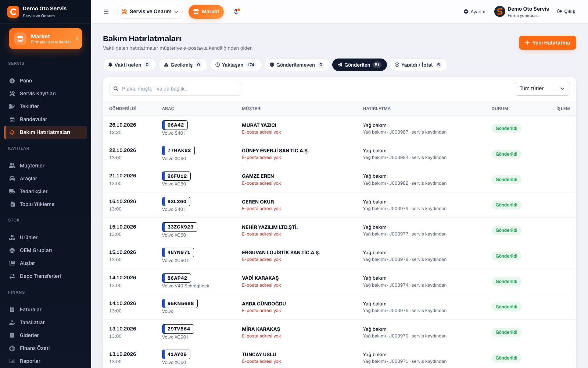
Task: Click the Market banner chevron in sidebar
Action: [77, 38]
